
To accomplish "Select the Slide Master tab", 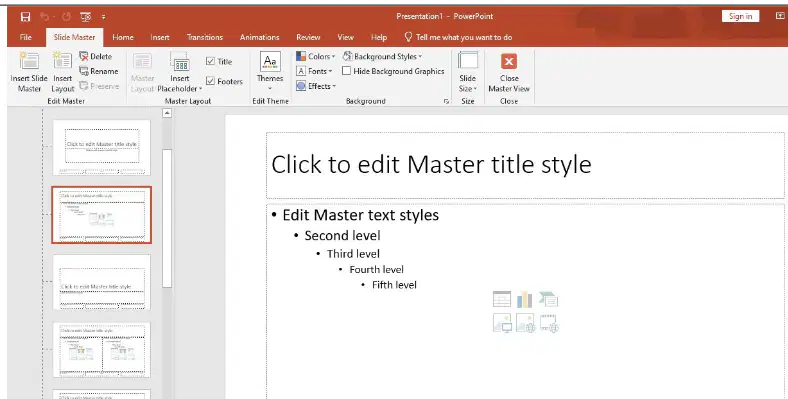I will pyautogui.click(x=74, y=37).
